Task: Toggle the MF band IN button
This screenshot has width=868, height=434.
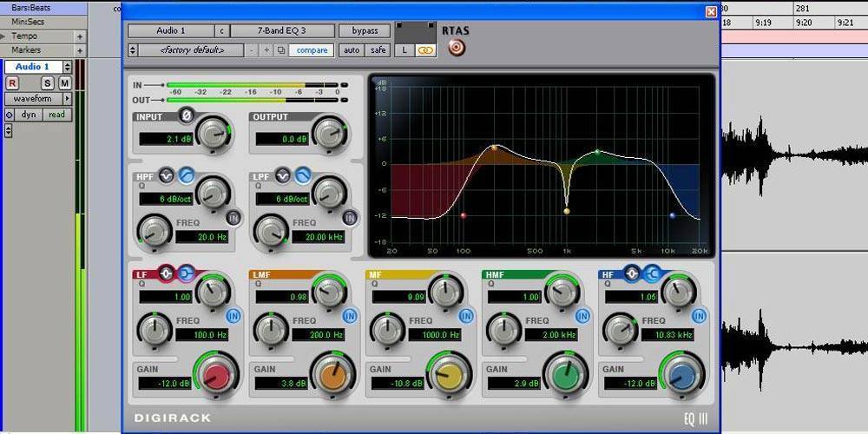Action: 466,316
